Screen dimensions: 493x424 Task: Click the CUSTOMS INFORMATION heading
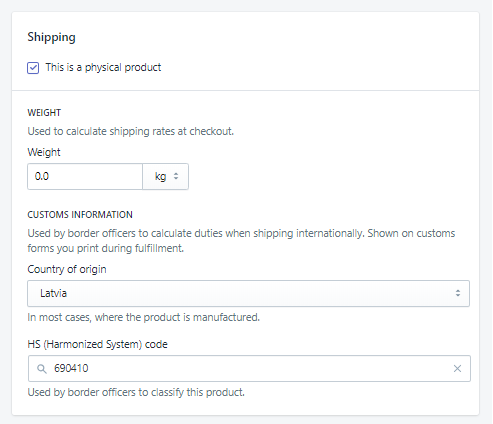tap(80, 215)
